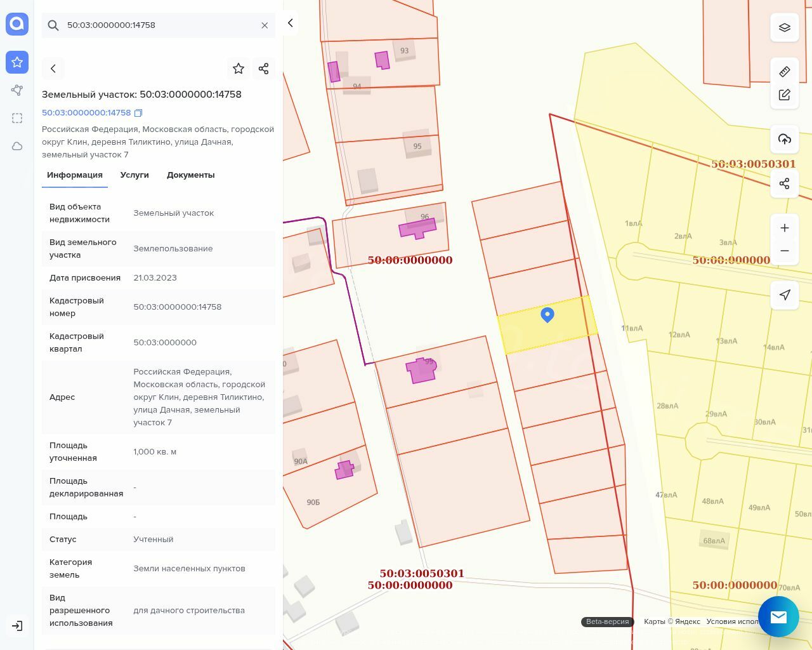Click inside the cadastral search field
812x650 pixels.
[159, 25]
